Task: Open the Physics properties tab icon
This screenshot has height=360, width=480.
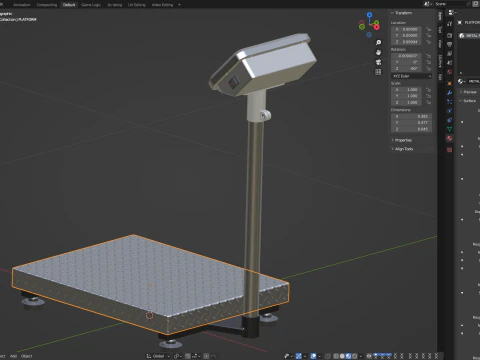Action: (449, 111)
